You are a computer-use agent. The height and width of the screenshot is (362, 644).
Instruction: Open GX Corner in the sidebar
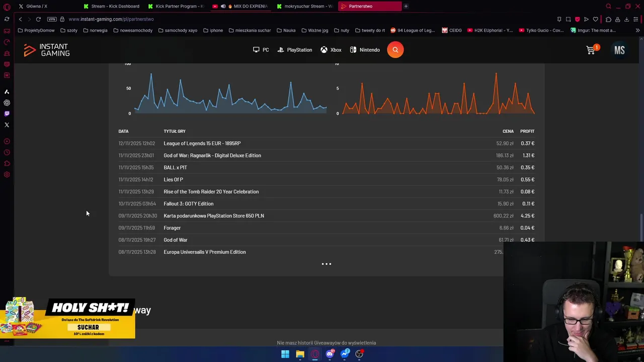pos(7,31)
